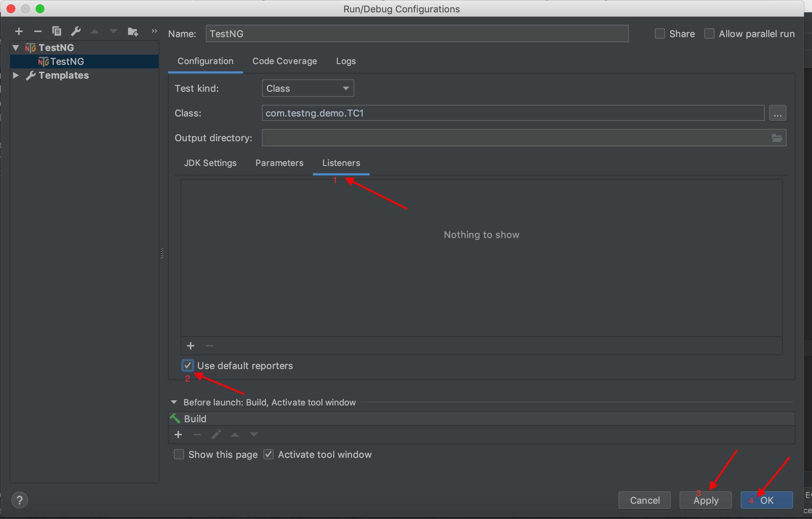812x519 pixels.
Task: Edit the before launch task
Action: (216, 435)
